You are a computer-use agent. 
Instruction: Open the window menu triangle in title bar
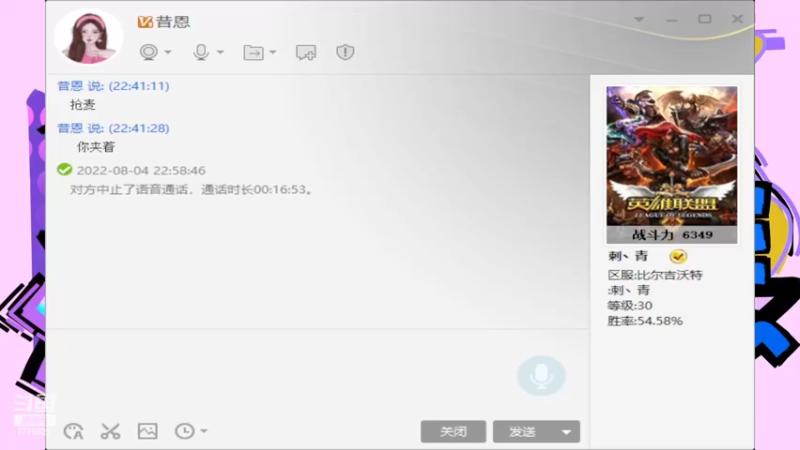pyautogui.click(x=639, y=19)
